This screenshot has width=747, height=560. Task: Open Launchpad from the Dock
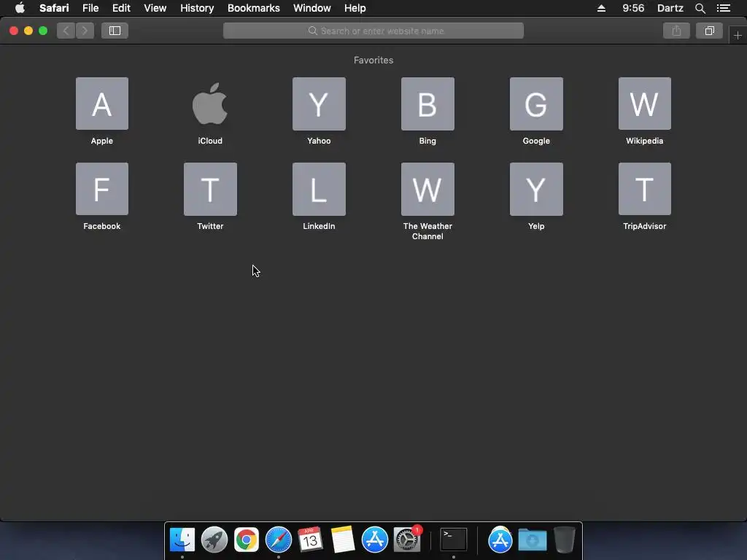(214, 540)
